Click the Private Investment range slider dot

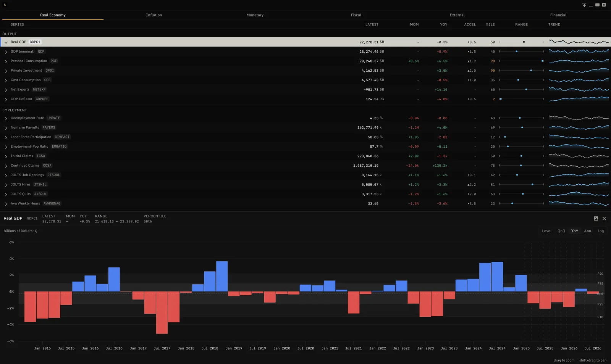(531, 71)
